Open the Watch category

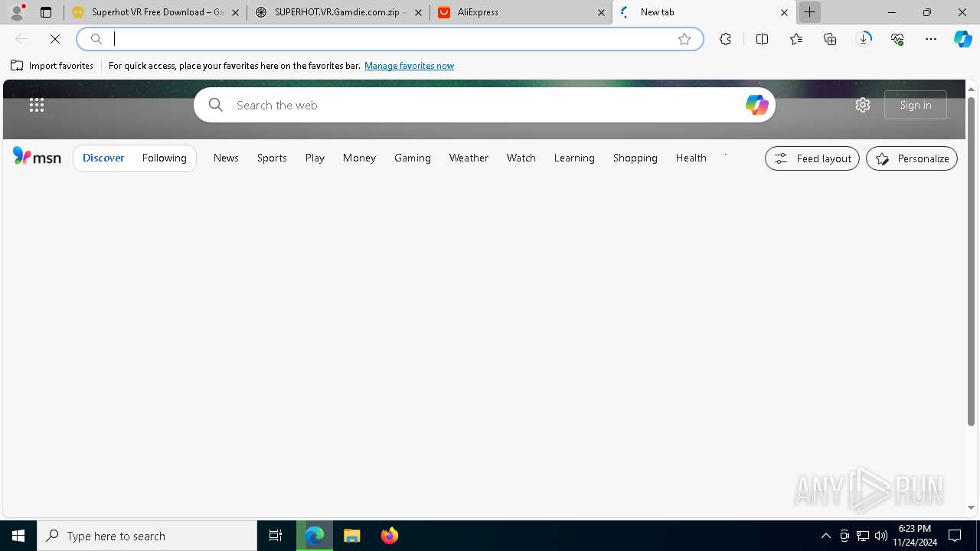pos(521,158)
